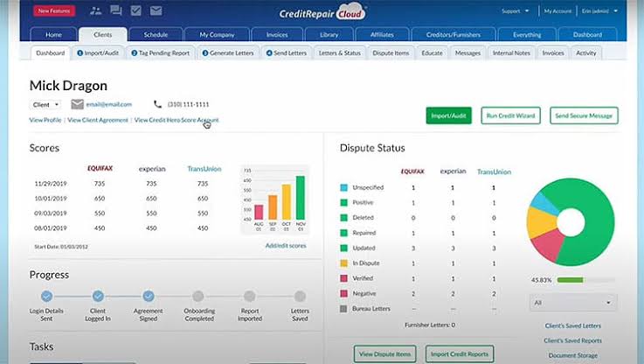Toggle the Onboarding Completed progress step

point(198,296)
